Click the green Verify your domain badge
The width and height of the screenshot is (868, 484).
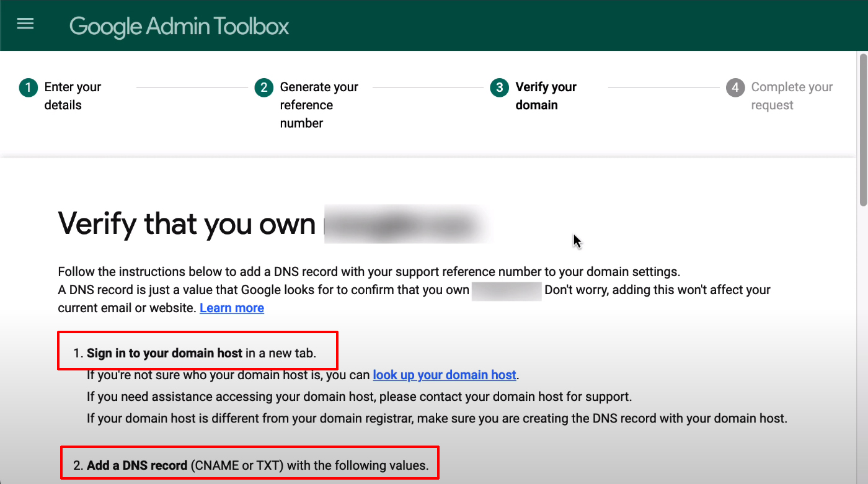coord(499,87)
